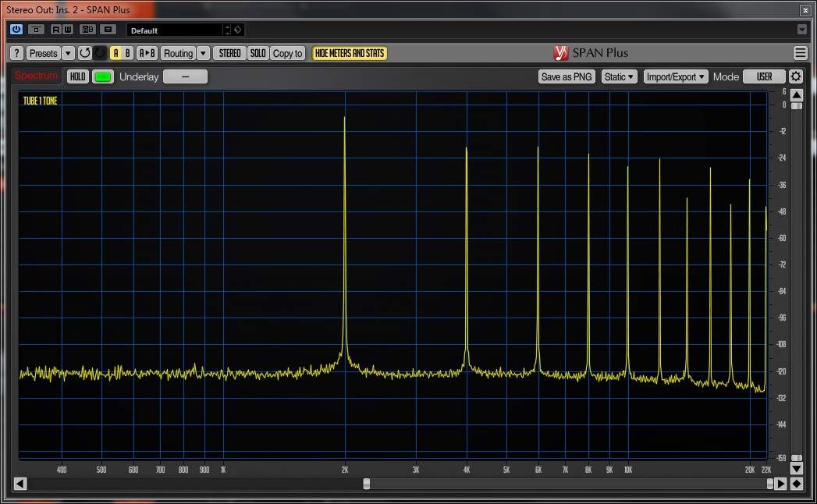Open the Routing menu
The width and height of the screenshot is (817, 504).
coord(178,53)
